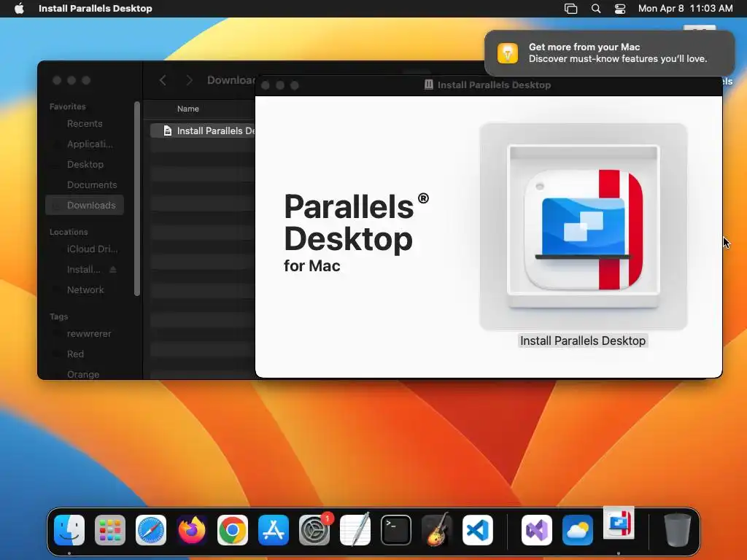The width and height of the screenshot is (747, 560).
Task: Open the Install Parallels Desktop installer icon
Action: click(584, 227)
